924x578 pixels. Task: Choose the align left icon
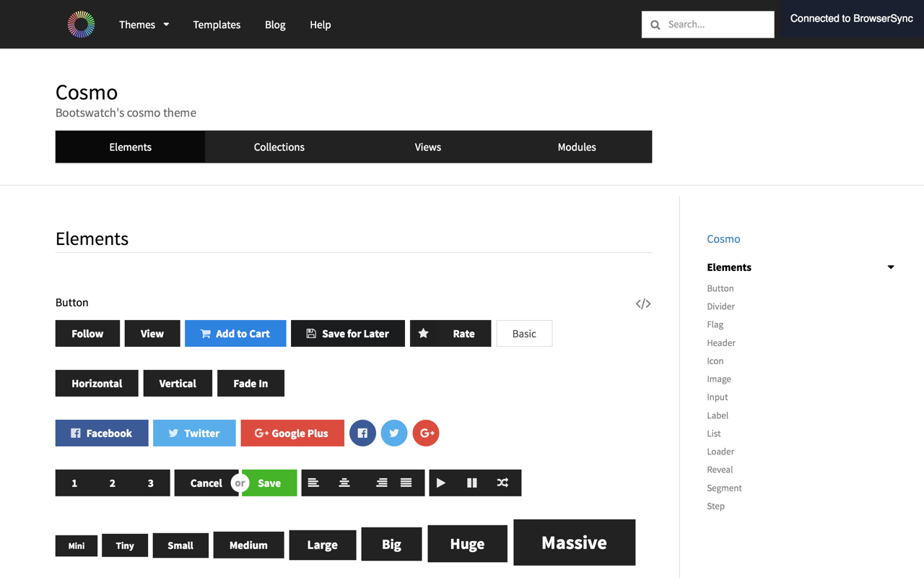pos(313,483)
